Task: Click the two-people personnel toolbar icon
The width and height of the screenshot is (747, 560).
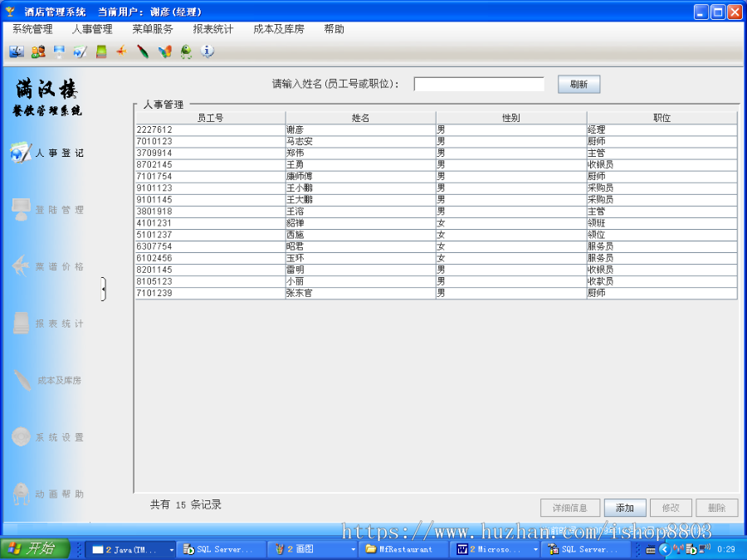Action: [x=37, y=51]
